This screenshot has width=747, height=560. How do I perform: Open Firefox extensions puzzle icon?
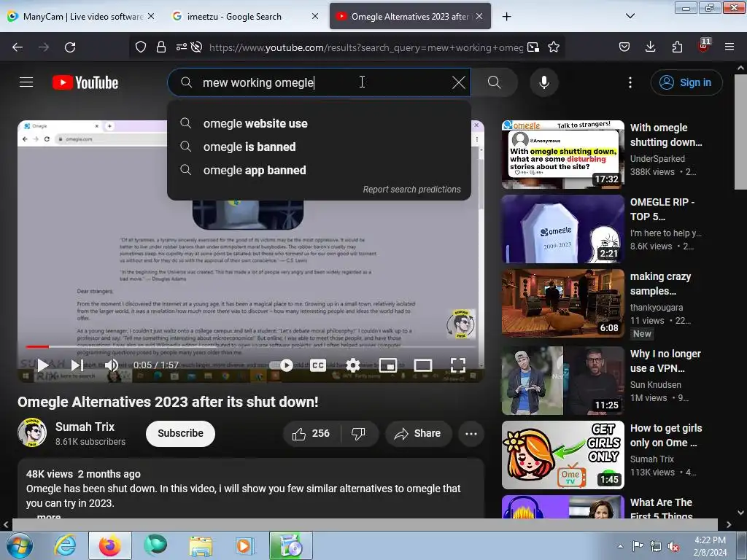pyautogui.click(x=677, y=47)
